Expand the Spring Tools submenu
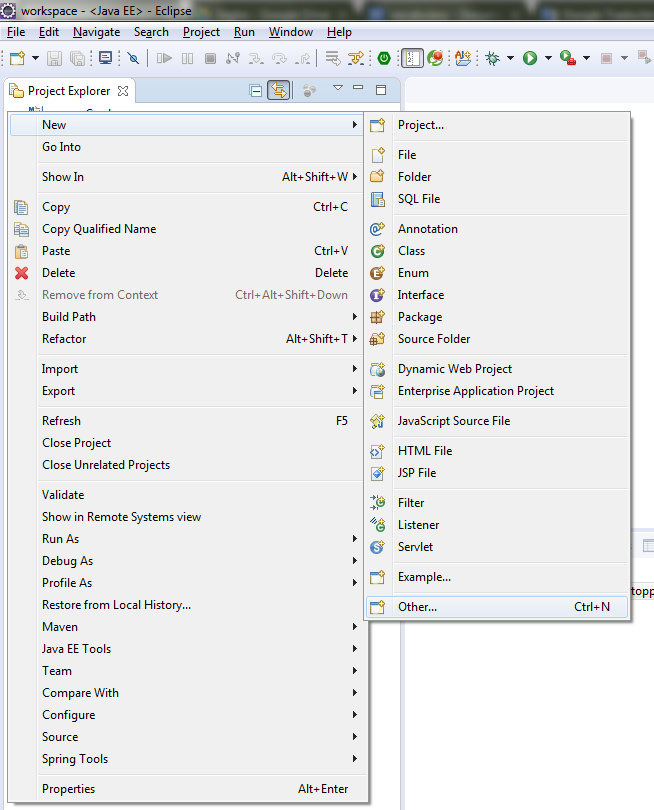This screenshot has width=654, height=810. (x=187, y=759)
